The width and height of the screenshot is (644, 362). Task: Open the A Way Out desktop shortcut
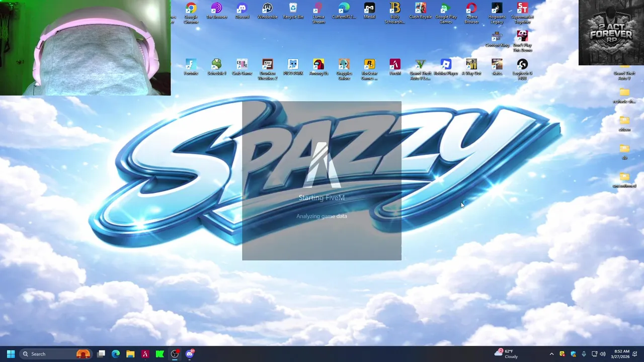pos(471,67)
